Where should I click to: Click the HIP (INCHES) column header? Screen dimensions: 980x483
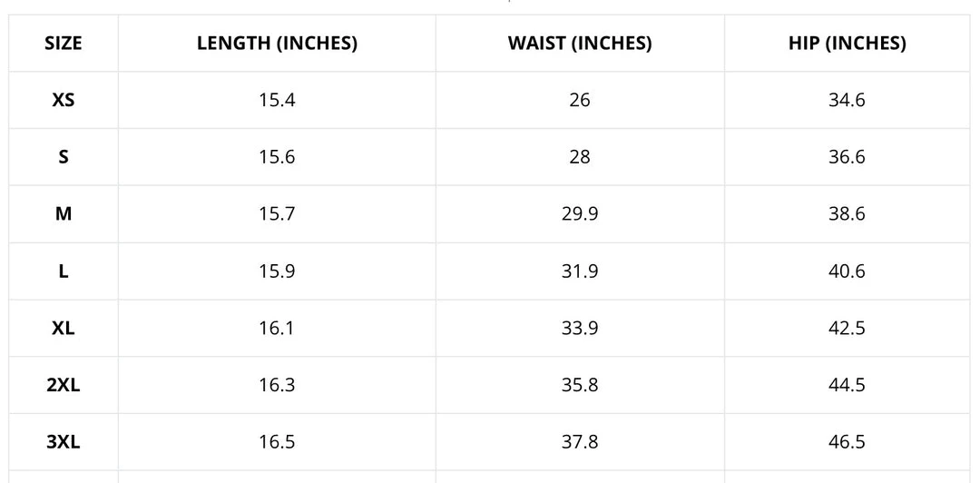coord(847,44)
